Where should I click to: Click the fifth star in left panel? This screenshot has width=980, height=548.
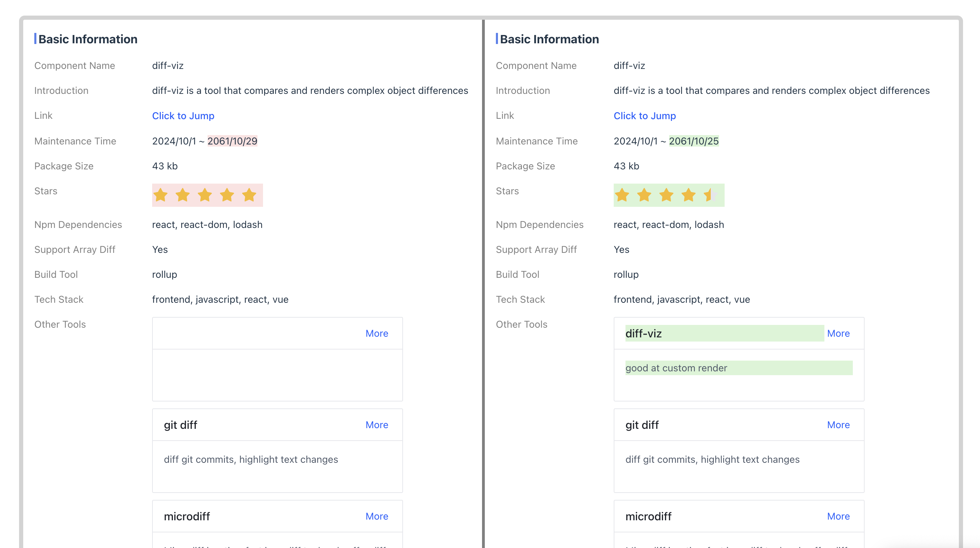pos(249,195)
